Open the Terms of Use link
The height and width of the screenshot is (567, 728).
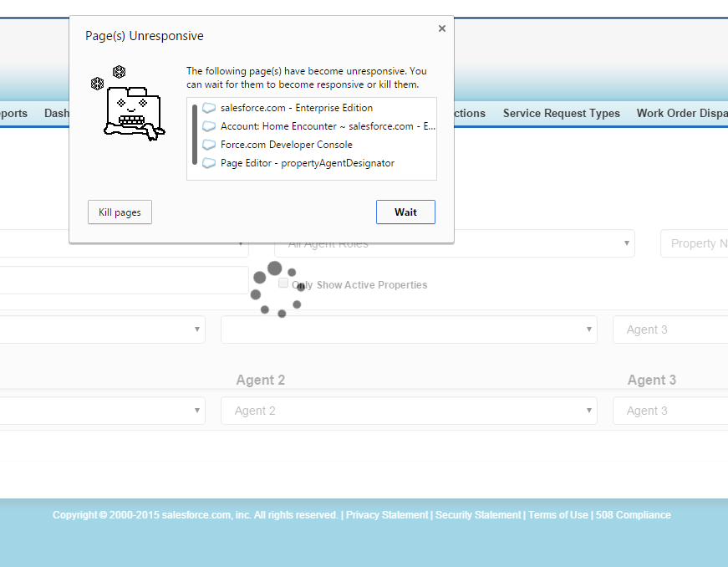558,515
